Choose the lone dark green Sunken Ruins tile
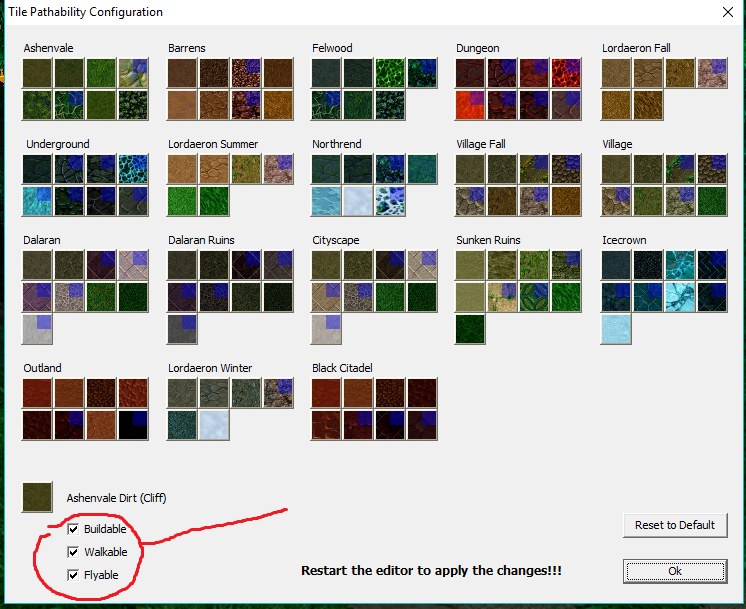Image resolution: width=746 pixels, height=609 pixels. click(x=470, y=329)
